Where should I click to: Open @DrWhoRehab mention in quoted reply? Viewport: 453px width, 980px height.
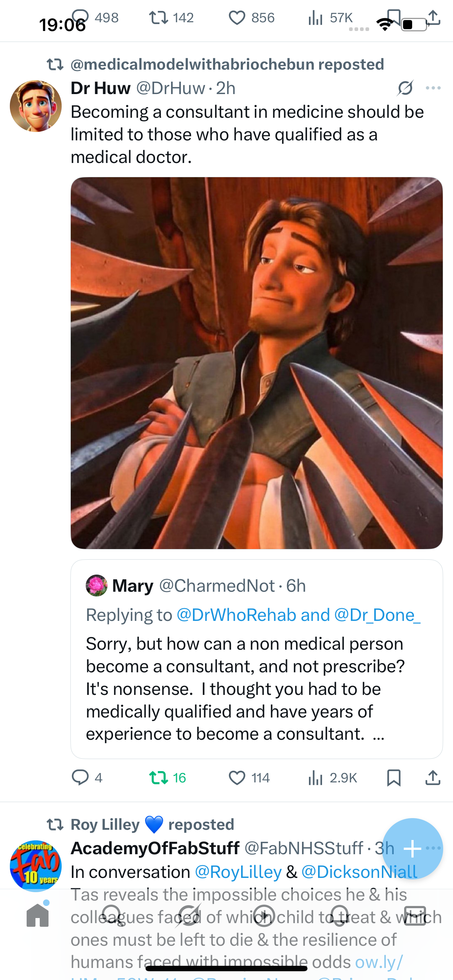(x=236, y=615)
